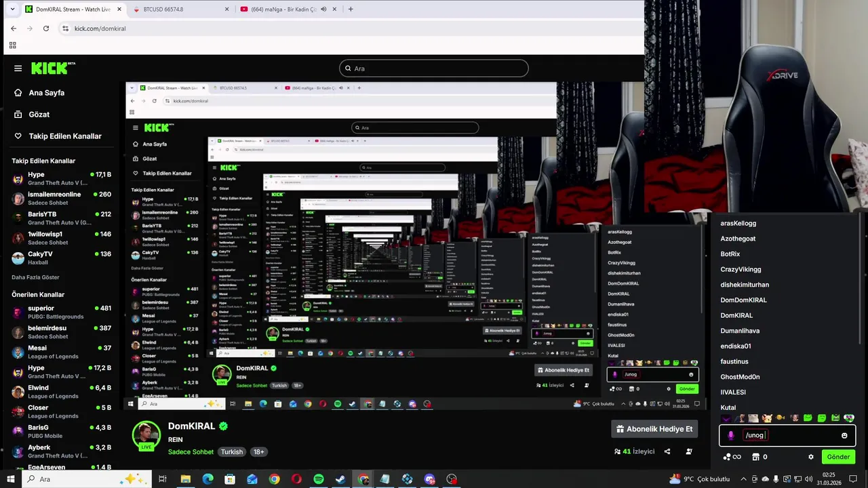Viewport: 868px width, 488px height.
Task: Open Ayberk recommended channel
Action: pos(61,451)
